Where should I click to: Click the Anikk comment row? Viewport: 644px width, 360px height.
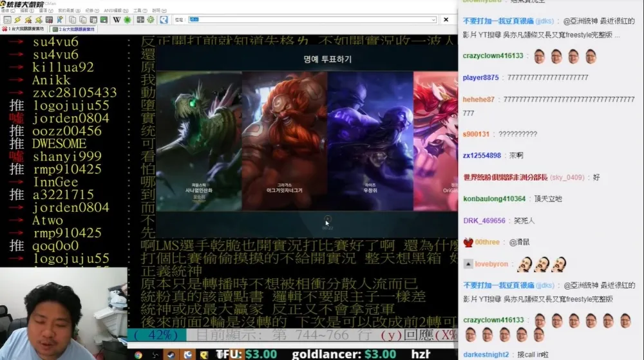coord(229,80)
